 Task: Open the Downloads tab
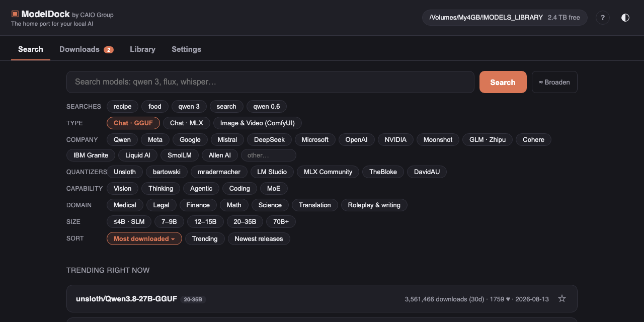[86, 49]
